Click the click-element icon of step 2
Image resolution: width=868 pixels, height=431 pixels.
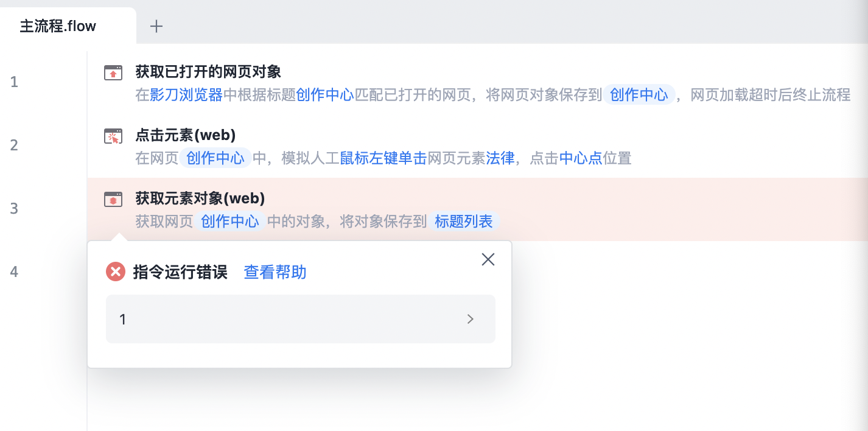tap(113, 136)
